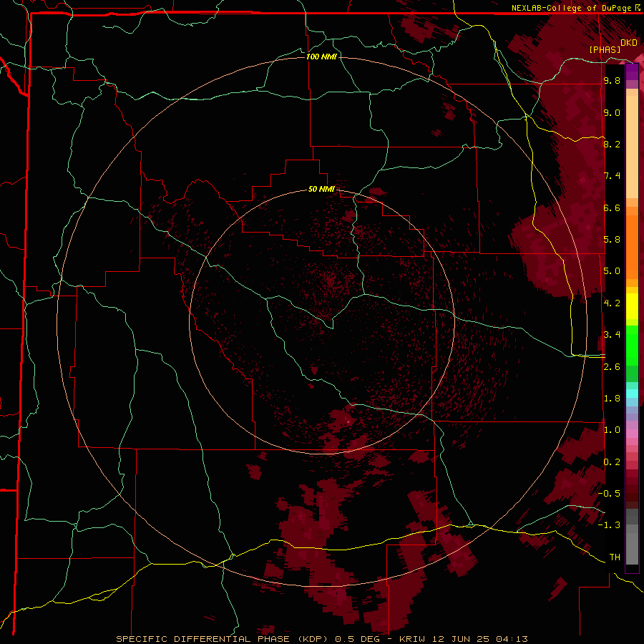This screenshot has width=644, height=644.
Task: Click the 8.2 value on the color scale
Action: [612, 144]
